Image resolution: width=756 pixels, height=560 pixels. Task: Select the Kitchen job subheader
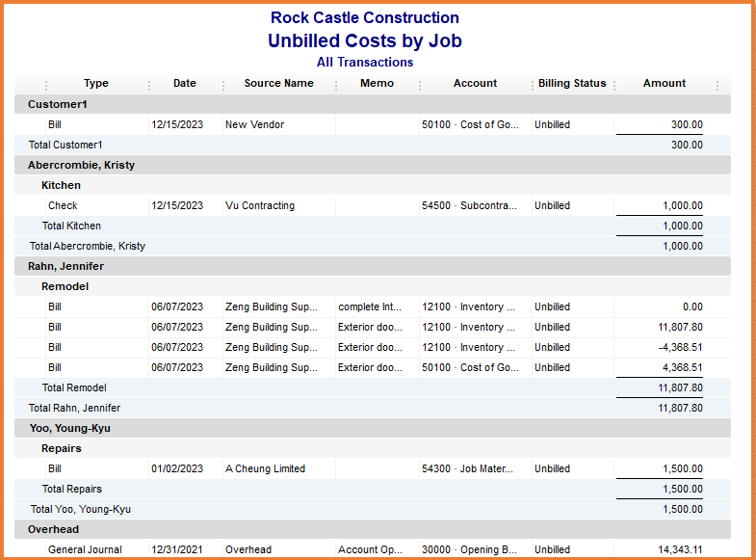coord(372,185)
